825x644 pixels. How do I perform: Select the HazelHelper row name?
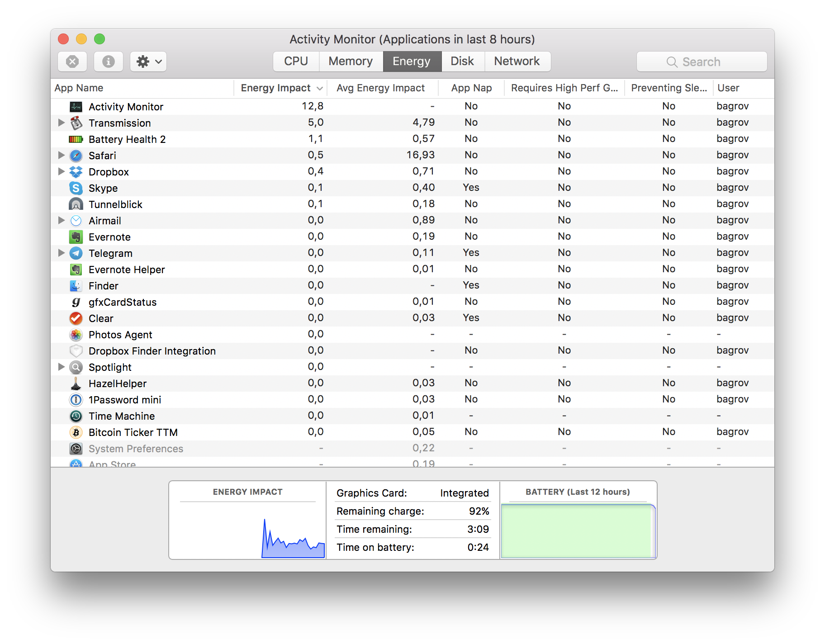[x=118, y=384]
